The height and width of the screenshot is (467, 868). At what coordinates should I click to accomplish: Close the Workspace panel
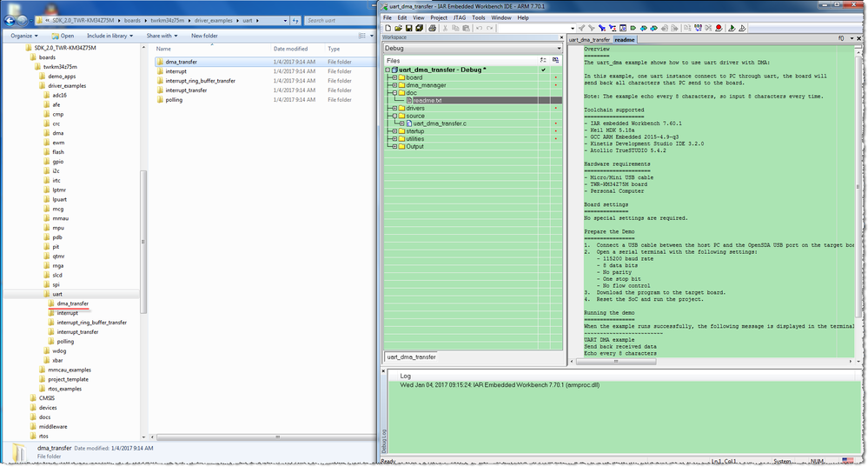[560, 37]
